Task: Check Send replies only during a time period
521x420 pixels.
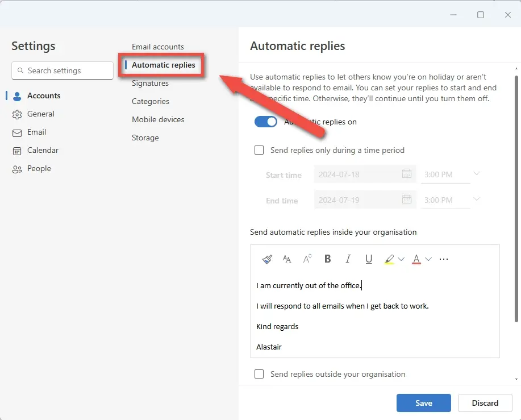Action: click(259, 151)
